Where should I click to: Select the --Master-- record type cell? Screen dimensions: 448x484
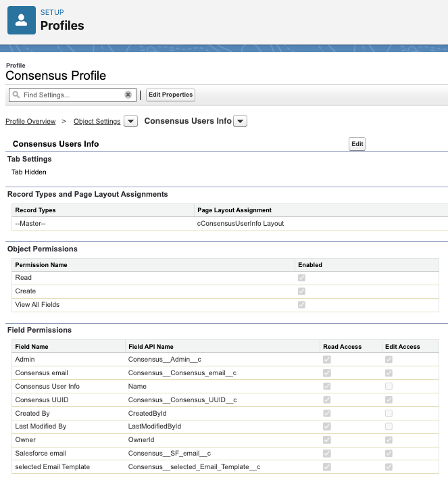[103, 224]
